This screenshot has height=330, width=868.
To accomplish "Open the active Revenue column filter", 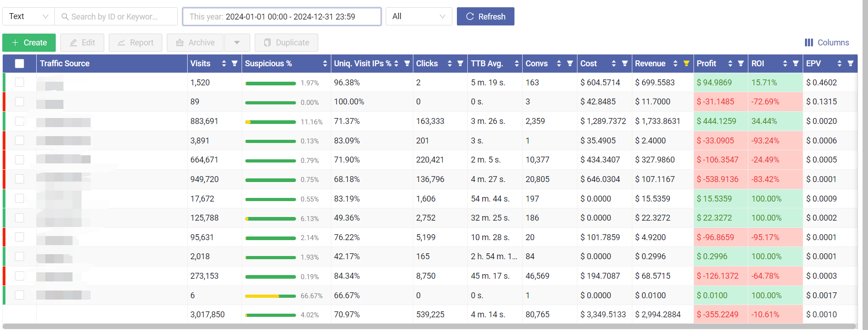I will point(686,64).
